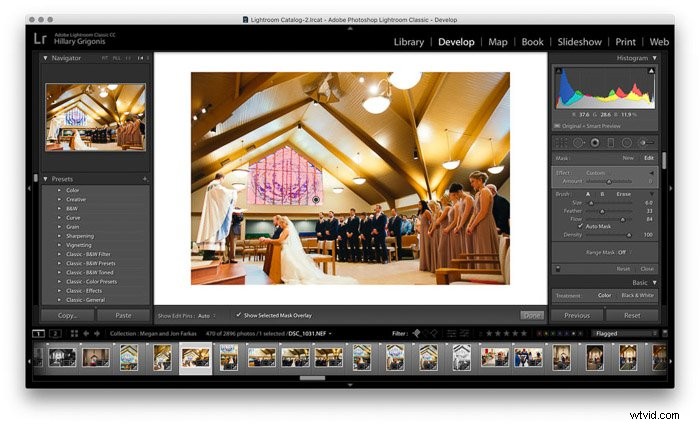Click the Copy... button

(x=67, y=315)
